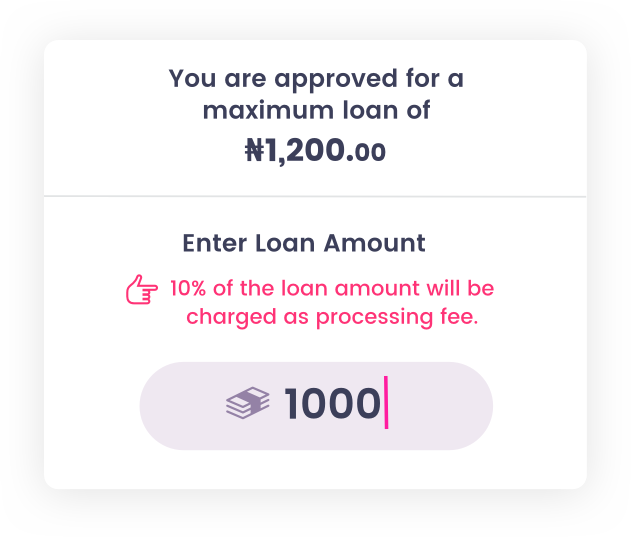This screenshot has height=538, width=632.
Task: Click the word 'Amount' in the heading
Action: 374,243
